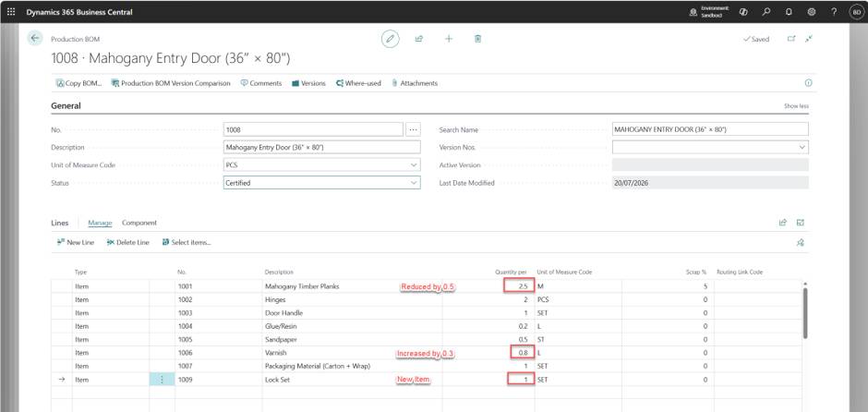Switch to the Component tab
The width and height of the screenshot is (868, 412).
tap(139, 223)
